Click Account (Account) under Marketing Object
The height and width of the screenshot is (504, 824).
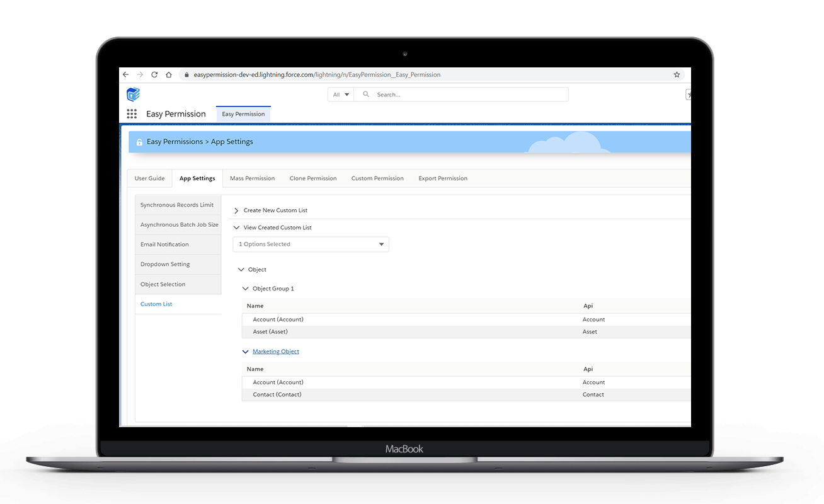278,382
